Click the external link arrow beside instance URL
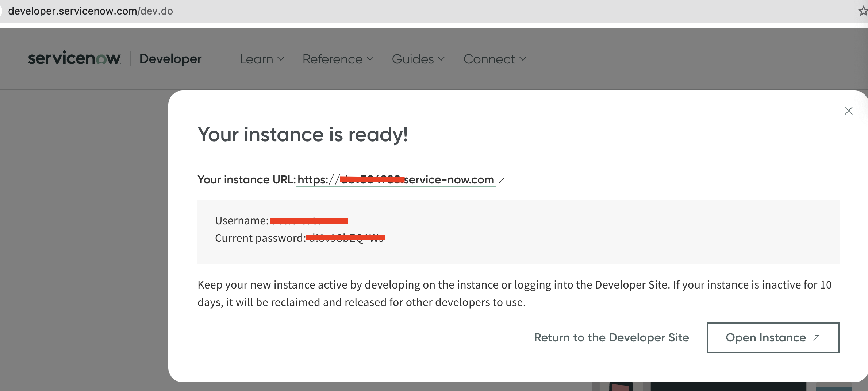Viewport: 868px width, 391px height. click(502, 179)
